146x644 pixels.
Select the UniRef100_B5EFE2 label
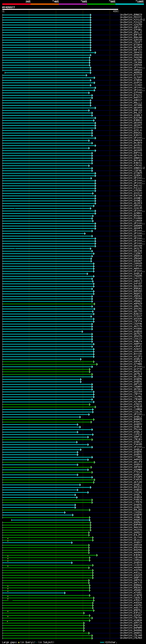point(131,610)
